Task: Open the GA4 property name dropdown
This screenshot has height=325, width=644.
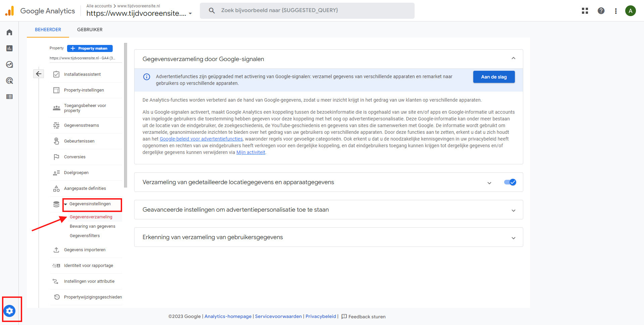Action: 83,58
